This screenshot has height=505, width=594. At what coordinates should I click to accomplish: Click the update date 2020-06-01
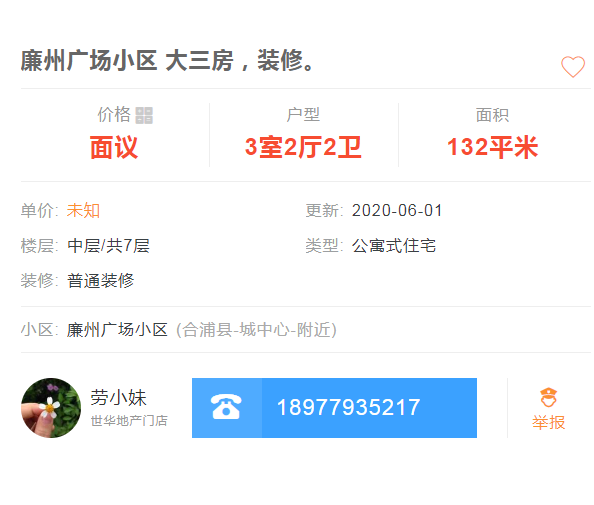pyautogui.click(x=397, y=211)
